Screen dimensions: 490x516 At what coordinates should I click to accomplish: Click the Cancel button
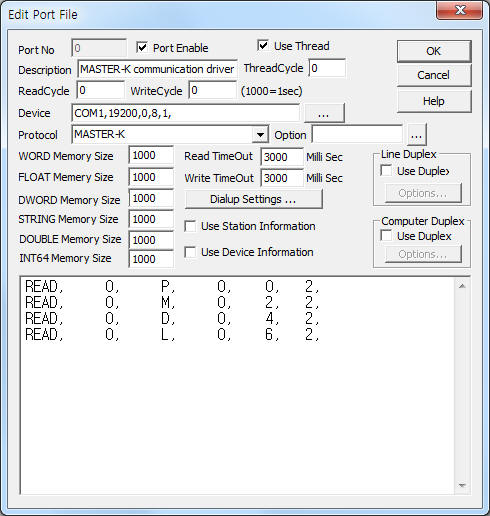pos(434,75)
